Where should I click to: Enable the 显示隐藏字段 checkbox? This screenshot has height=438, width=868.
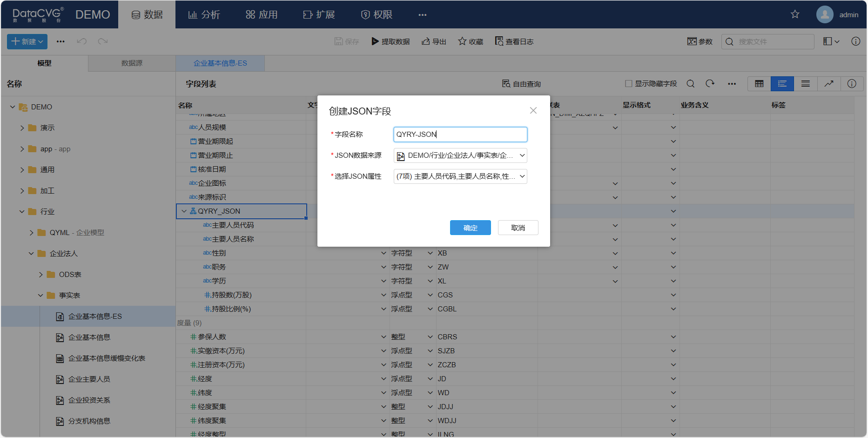[629, 84]
